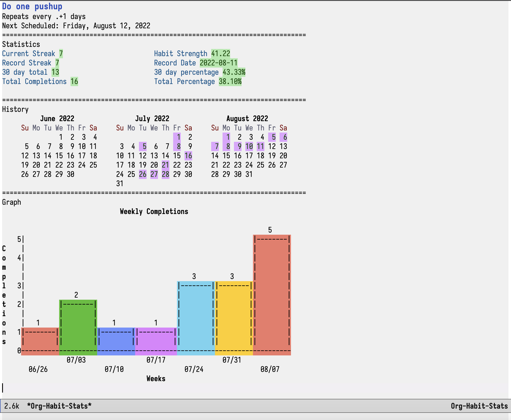Click the Record Date 2022-08-11 value
This screenshot has height=420, width=511.
point(218,63)
